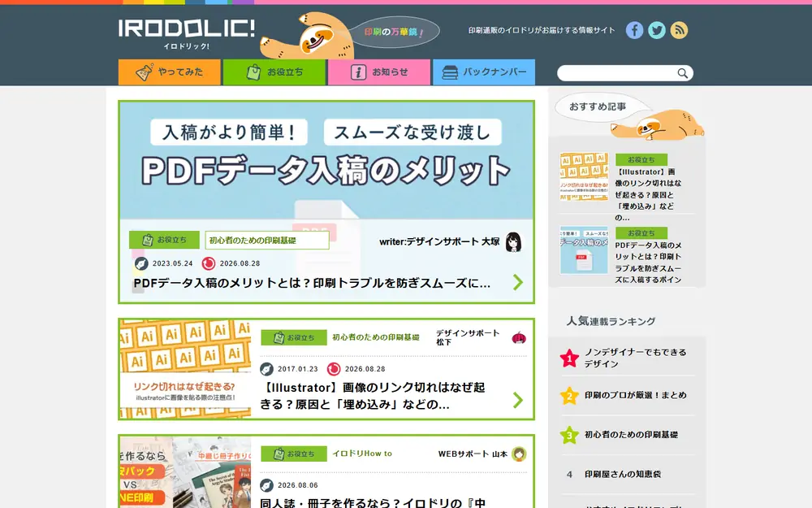
Task: Click the flask icon on やってみた tab
Action: [144, 72]
